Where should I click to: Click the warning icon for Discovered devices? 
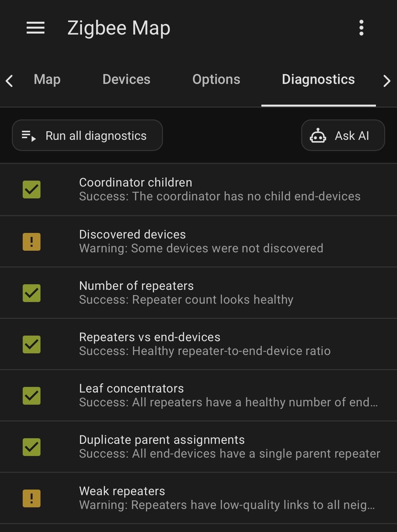click(x=32, y=242)
